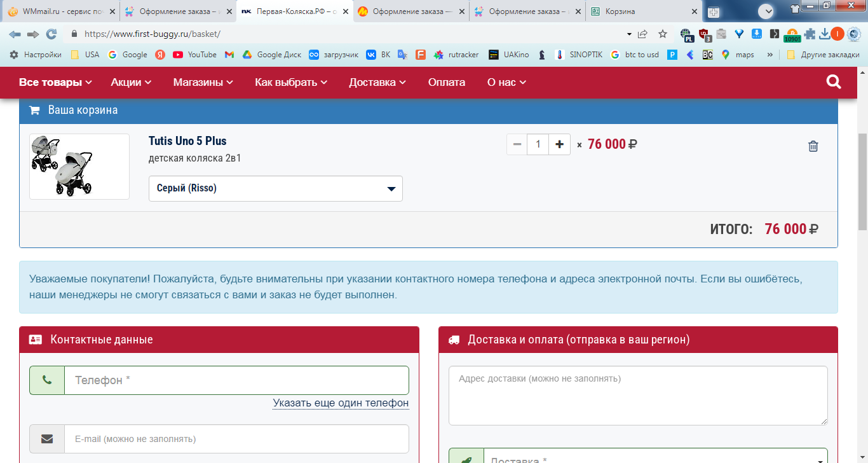Viewport: 868px width, 463px height.
Task: Open browser theme shirt icon
Action: 794,8
